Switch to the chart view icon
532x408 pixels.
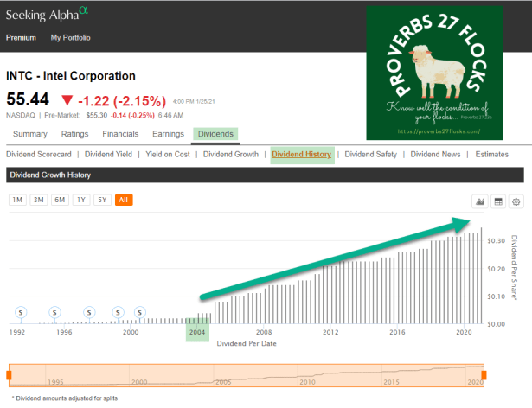(x=478, y=201)
